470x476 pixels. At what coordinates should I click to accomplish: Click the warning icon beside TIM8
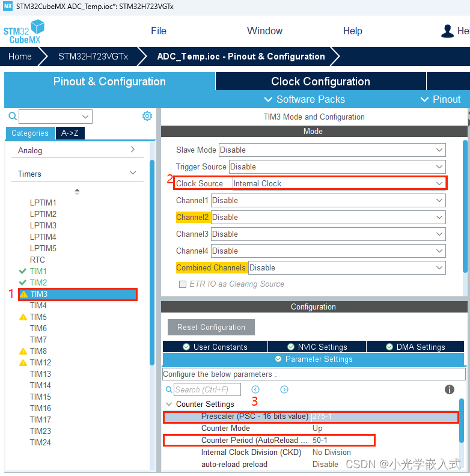[23, 352]
